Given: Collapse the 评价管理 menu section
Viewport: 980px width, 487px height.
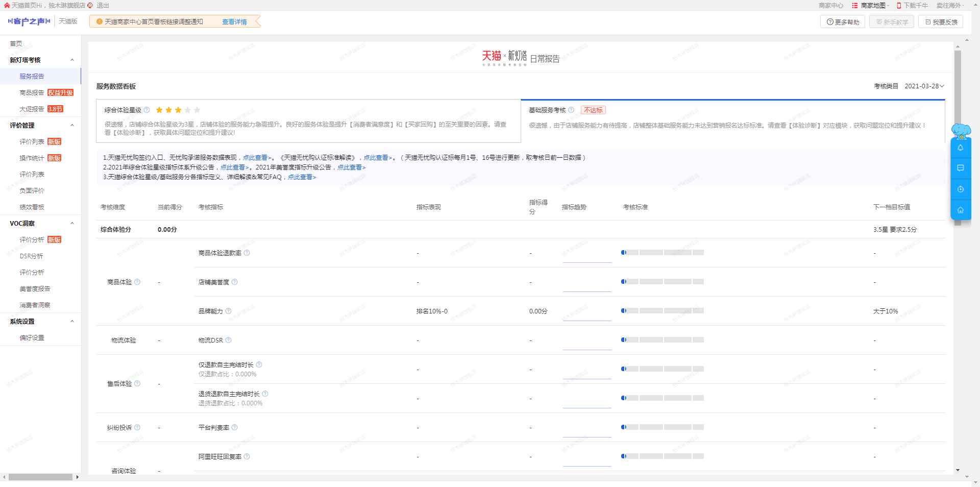Looking at the screenshot, I should 72,125.
